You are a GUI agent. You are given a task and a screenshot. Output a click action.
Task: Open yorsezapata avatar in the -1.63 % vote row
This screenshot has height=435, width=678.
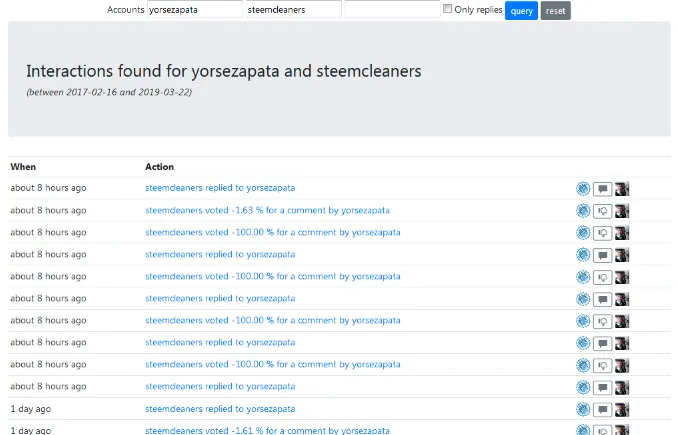pos(622,210)
